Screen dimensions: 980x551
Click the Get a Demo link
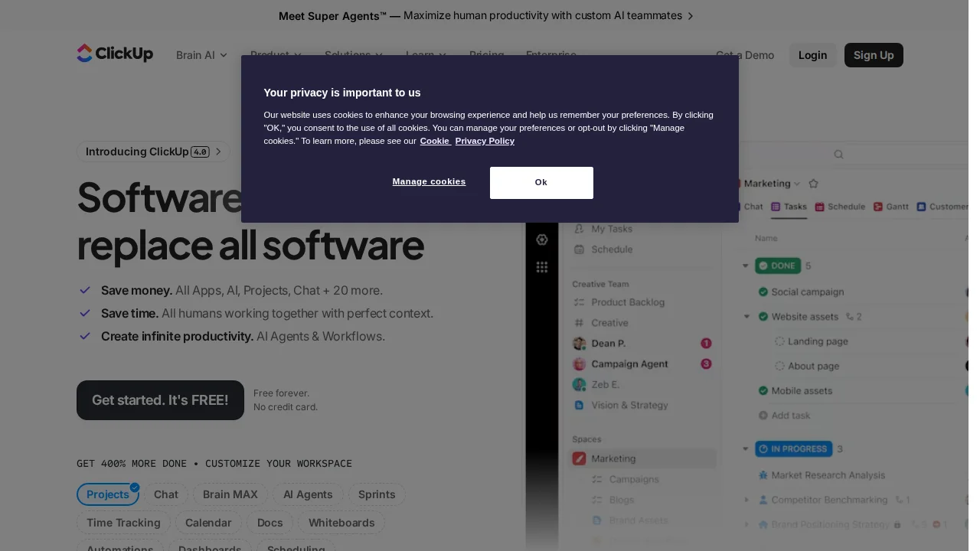coord(744,55)
